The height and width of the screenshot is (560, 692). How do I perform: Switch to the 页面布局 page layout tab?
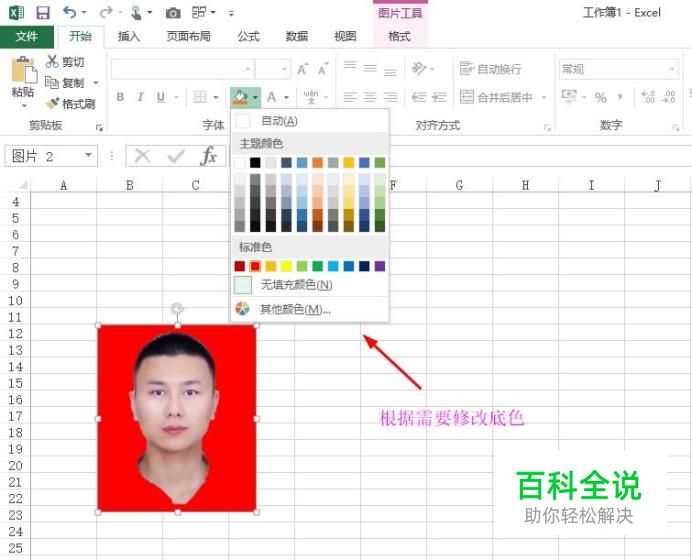click(188, 36)
